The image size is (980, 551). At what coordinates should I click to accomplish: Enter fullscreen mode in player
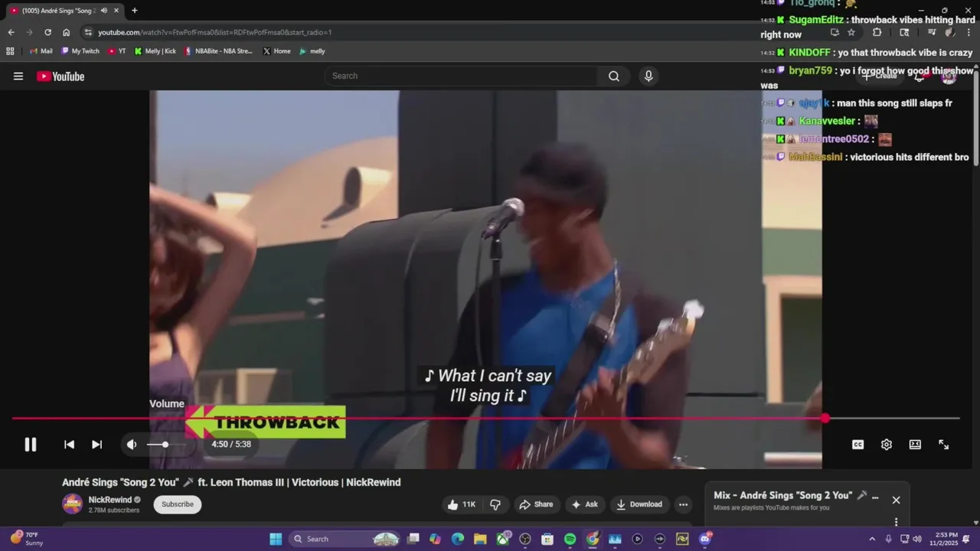tap(943, 445)
